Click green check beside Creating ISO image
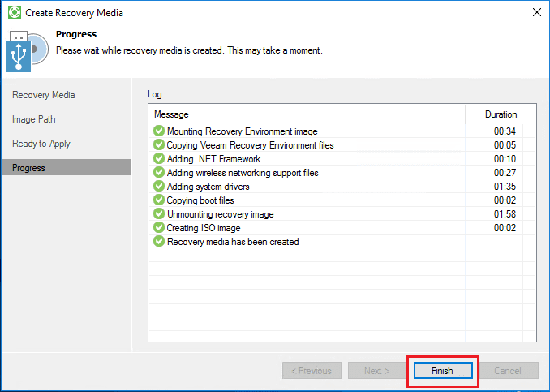550x392 pixels. pos(159,227)
